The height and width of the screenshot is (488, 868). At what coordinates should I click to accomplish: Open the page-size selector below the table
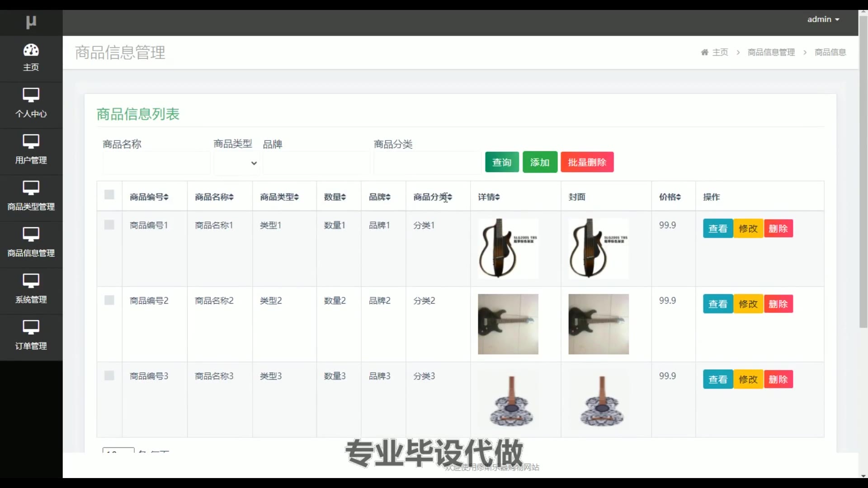[x=118, y=450]
